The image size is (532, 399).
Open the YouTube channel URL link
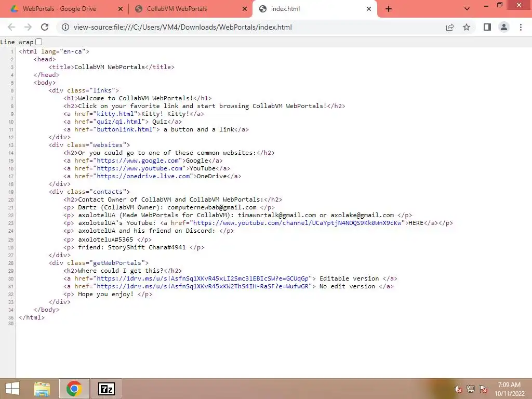click(x=297, y=223)
